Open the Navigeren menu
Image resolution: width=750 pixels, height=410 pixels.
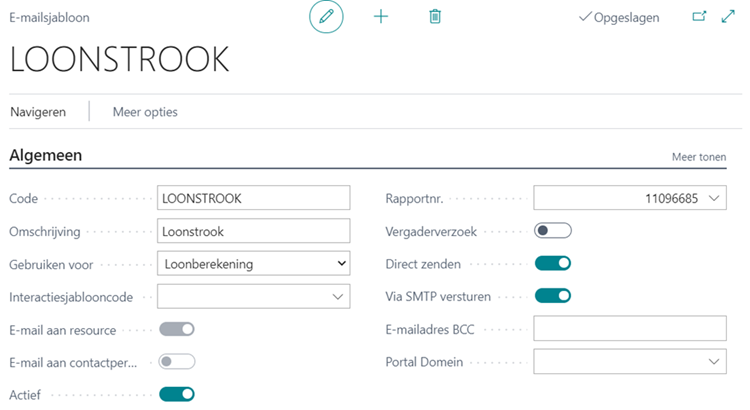pos(38,112)
